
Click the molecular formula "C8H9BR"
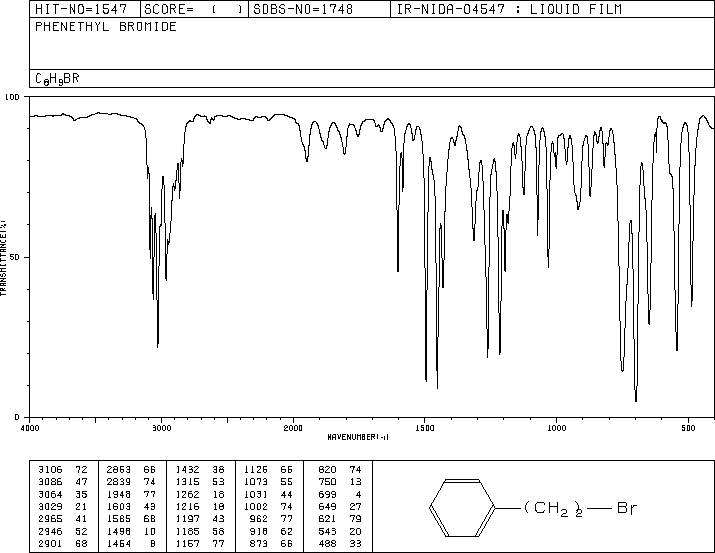[57, 79]
